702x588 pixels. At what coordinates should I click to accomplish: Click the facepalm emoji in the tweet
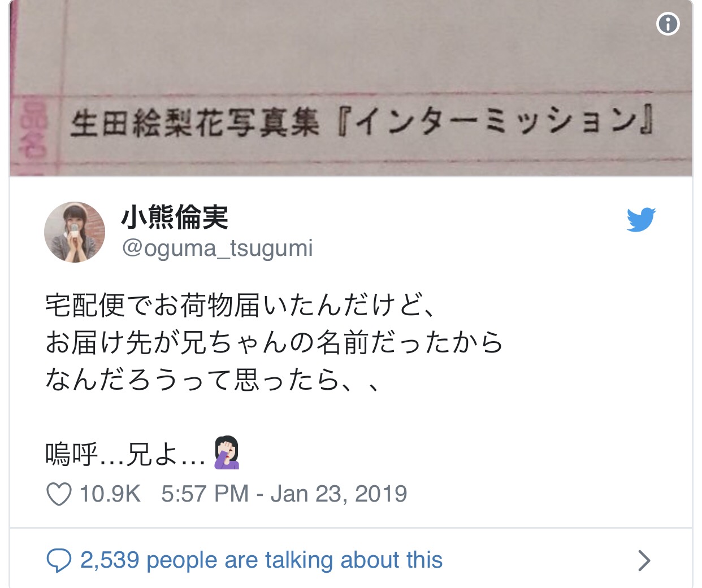click(227, 453)
